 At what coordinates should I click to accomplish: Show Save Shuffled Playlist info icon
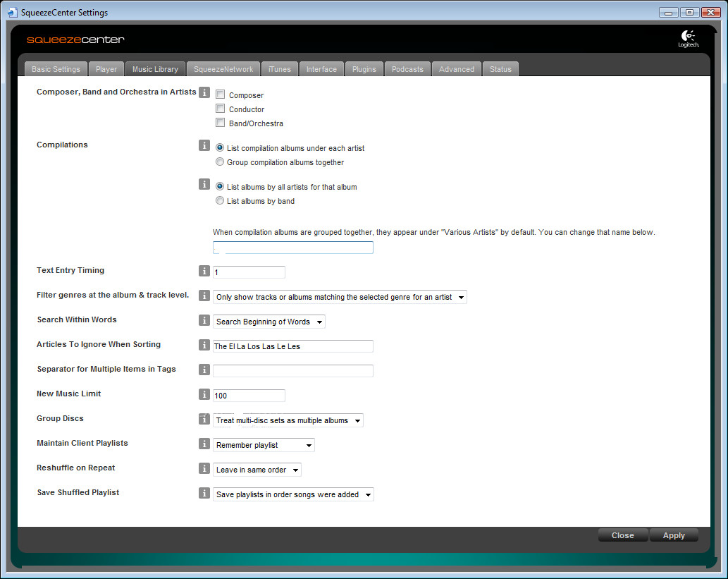coord(204,492)
